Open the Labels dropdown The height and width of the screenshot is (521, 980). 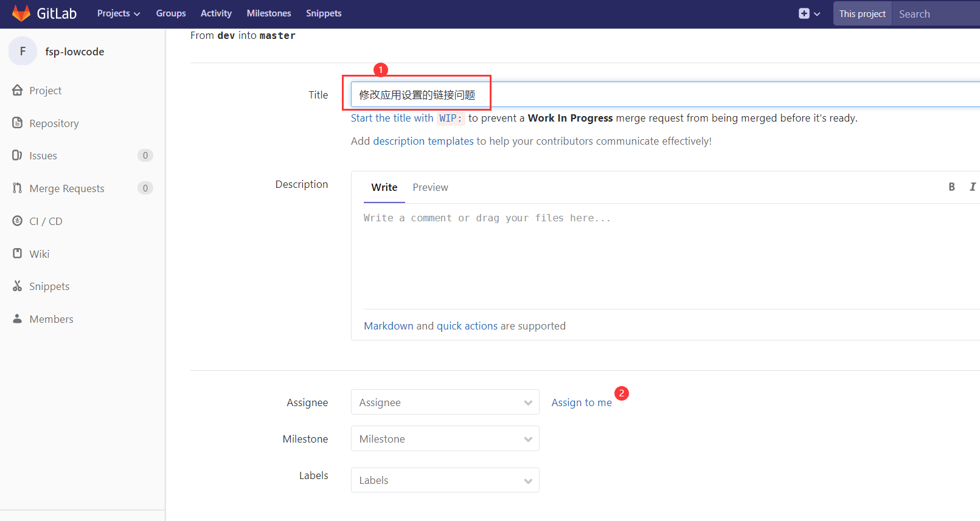tap(445, 480)
